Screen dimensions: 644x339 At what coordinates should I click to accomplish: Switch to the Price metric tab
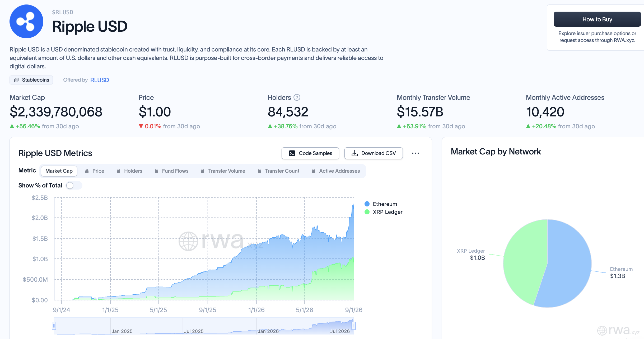[x=95, y=171]
